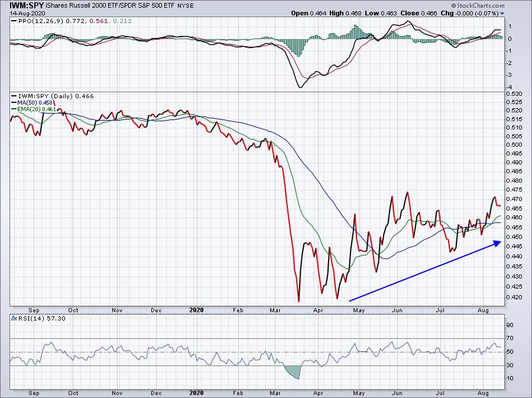Click the red 0.561 PPO signal value
532x398 pixels.
tap(99, 21)
